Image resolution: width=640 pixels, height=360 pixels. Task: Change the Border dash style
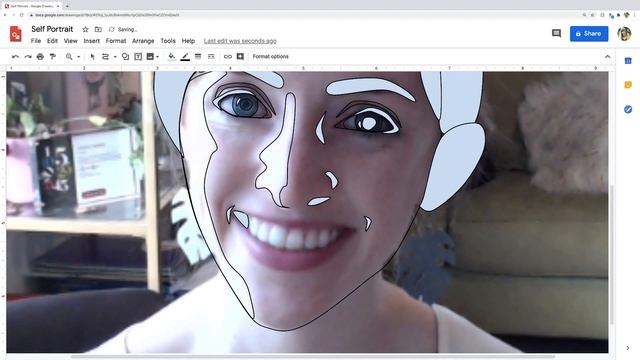(x=211, y=57)
